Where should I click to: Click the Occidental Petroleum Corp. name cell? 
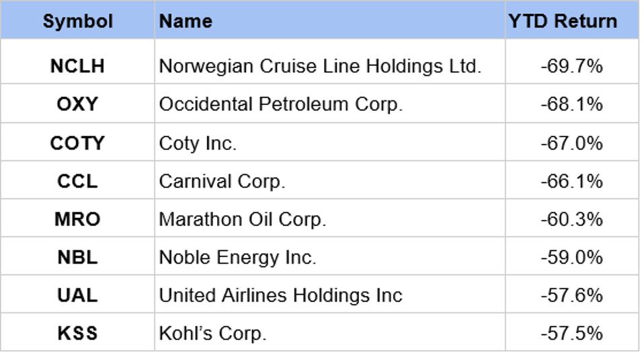280,104
